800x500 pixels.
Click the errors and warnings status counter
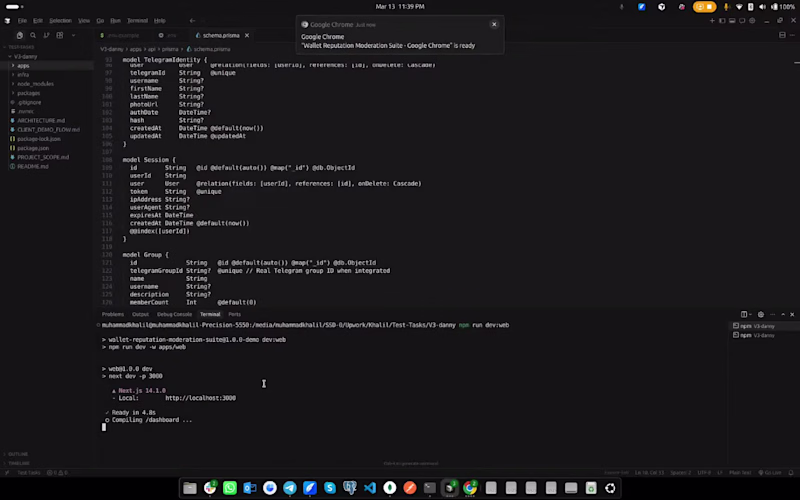pyautogui.click(x=57, y=472)
